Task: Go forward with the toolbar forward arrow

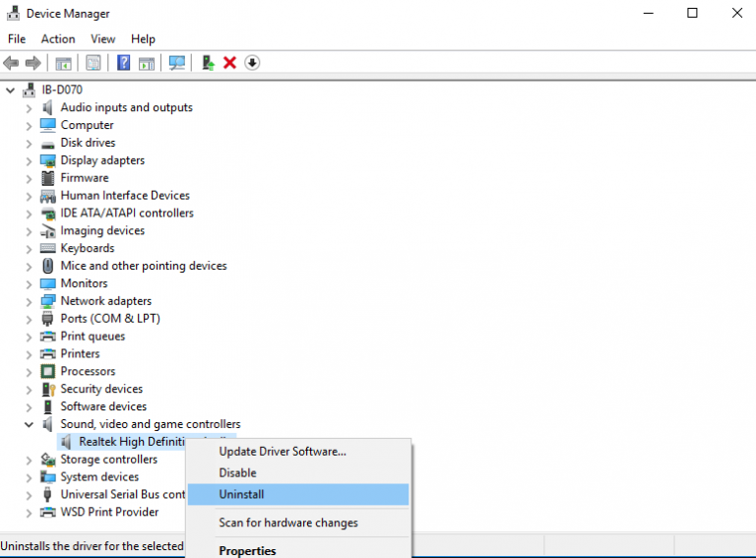Action: tap(32, 63)
